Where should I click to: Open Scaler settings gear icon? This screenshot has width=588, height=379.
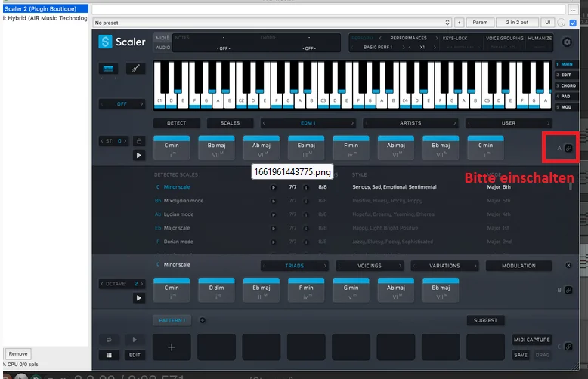click(567, 42)
